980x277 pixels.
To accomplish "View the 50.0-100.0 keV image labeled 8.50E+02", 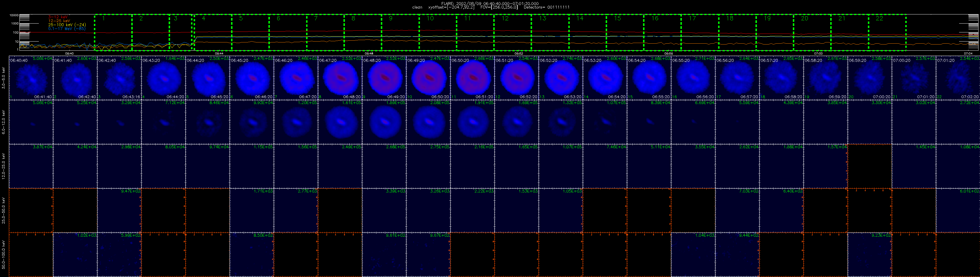I will pyautogui.click(x=251, y=255).
